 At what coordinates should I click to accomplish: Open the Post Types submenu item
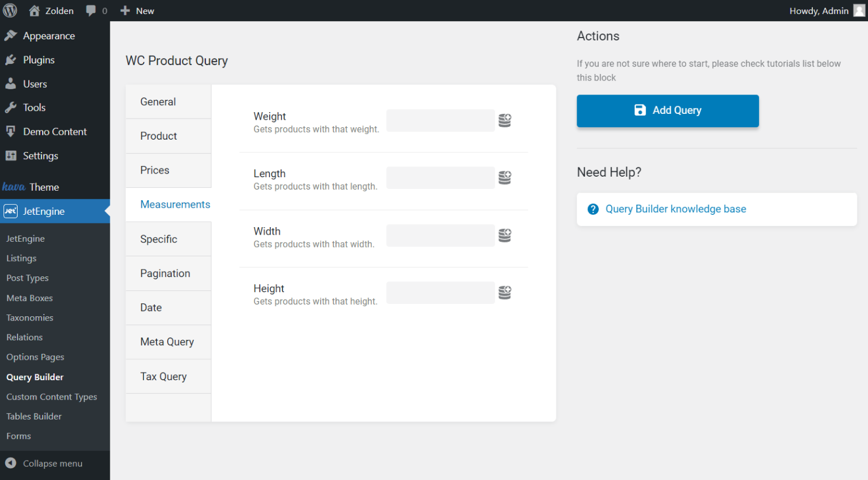coord(28,278)
